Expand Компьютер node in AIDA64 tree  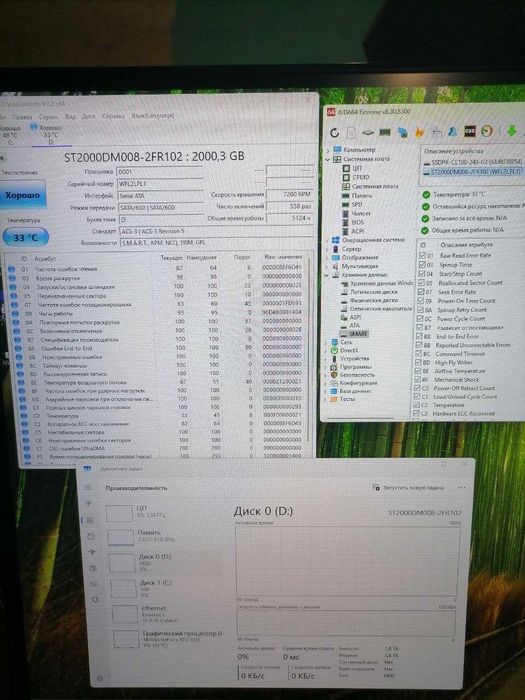329,150
